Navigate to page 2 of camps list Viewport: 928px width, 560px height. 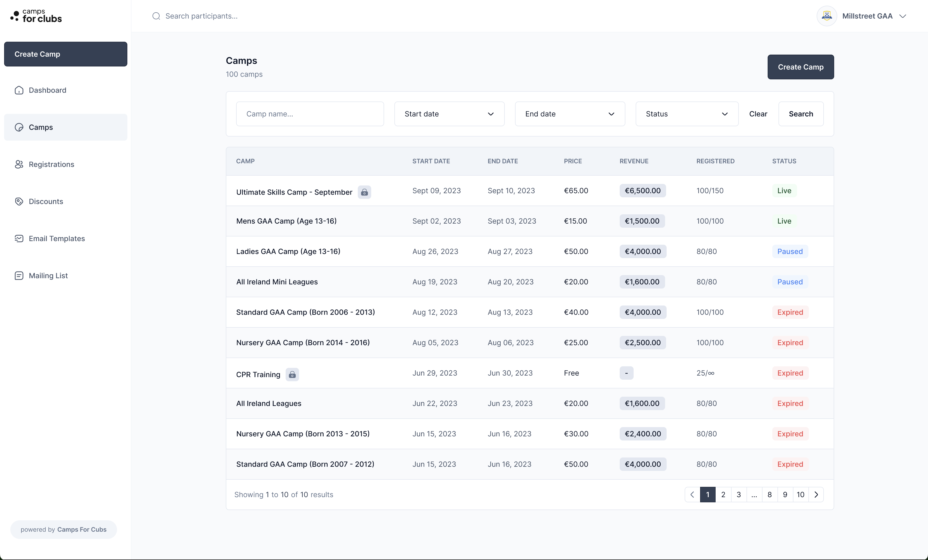click(723, 494)
